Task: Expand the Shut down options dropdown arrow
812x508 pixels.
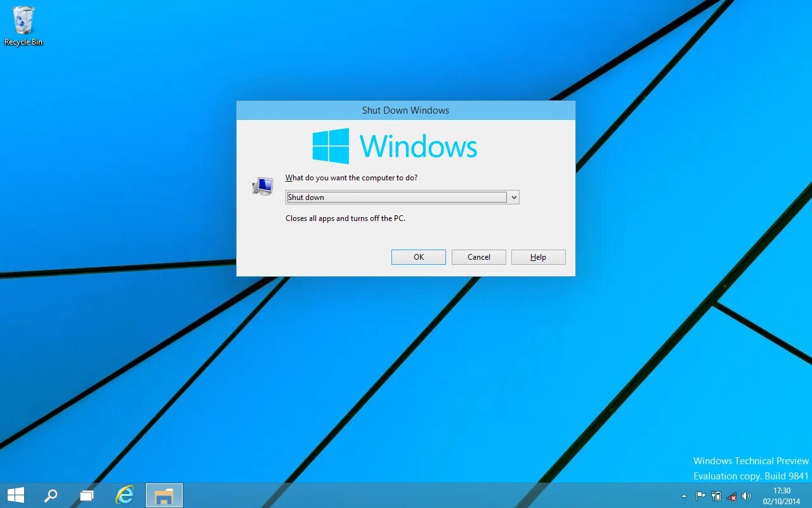Action: [514, 197]
